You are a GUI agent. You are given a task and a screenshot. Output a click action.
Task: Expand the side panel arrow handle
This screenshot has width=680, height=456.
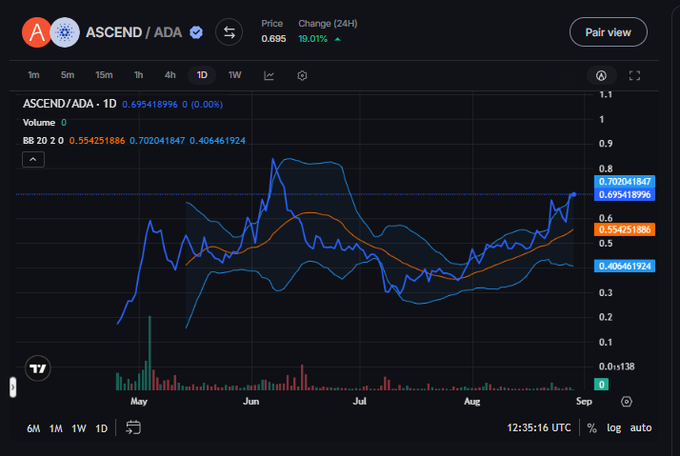[13, 387]
